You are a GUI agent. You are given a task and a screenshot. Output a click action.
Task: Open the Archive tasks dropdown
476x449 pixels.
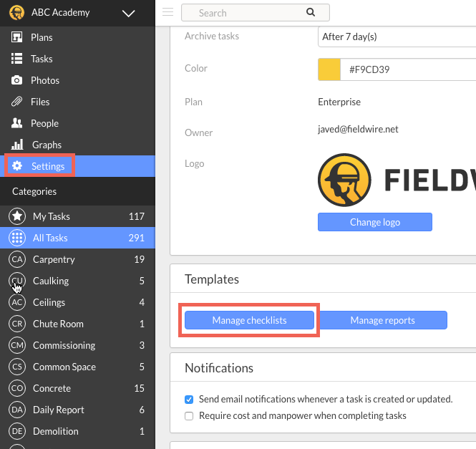[x=397, y=37]
